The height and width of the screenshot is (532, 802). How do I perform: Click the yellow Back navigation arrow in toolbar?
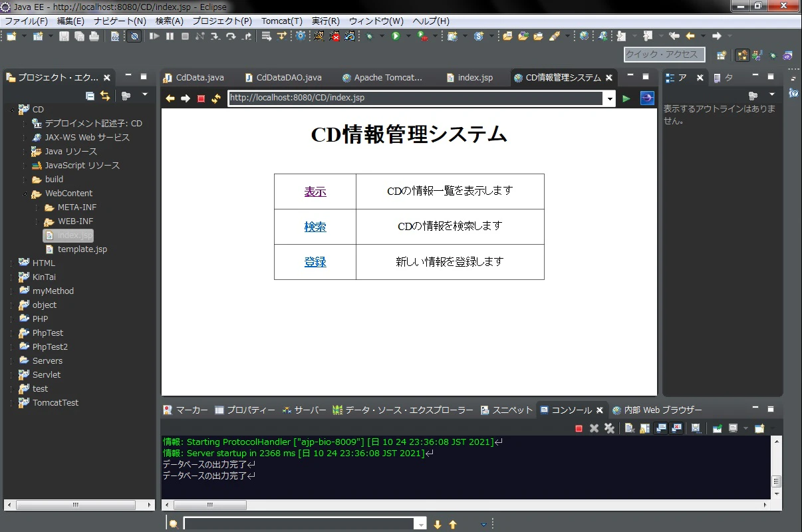pos(690,36)
